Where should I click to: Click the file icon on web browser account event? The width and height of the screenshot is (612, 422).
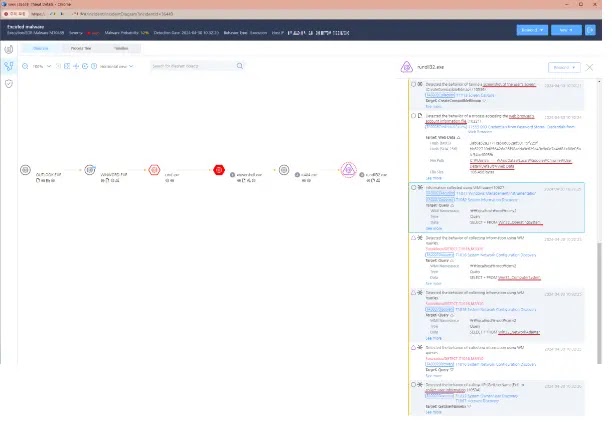(x=420, y=116)
